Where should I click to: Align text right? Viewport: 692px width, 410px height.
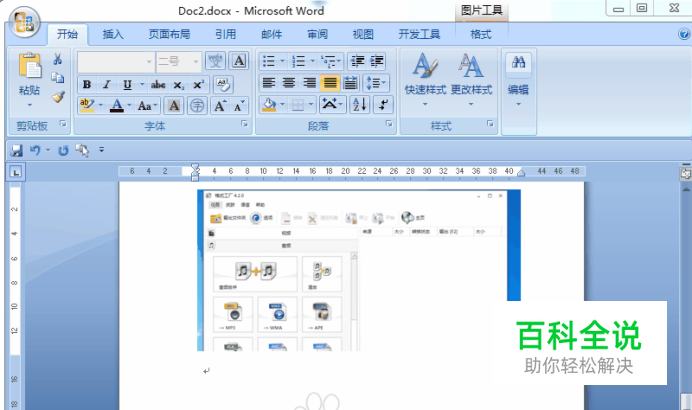(310, 83)
